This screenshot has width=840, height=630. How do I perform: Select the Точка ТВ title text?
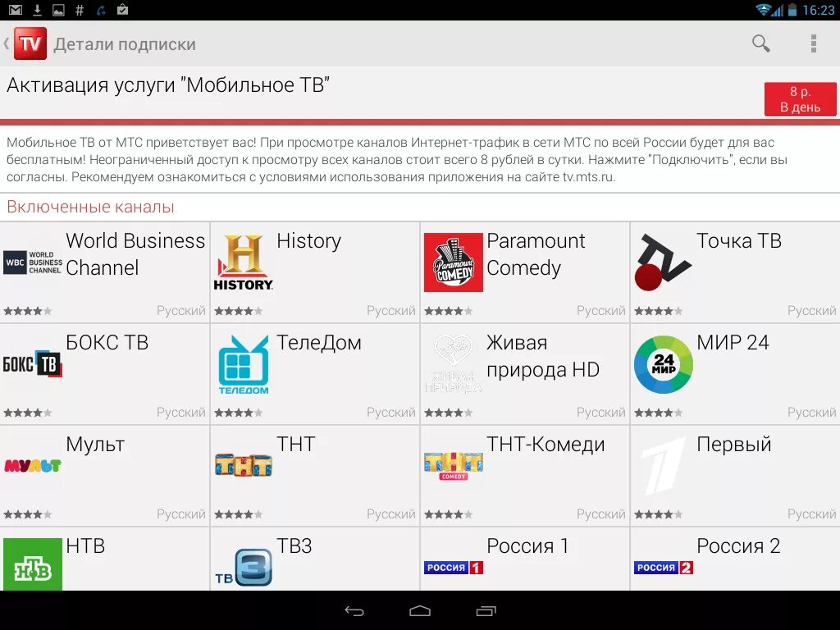[739, 240]
